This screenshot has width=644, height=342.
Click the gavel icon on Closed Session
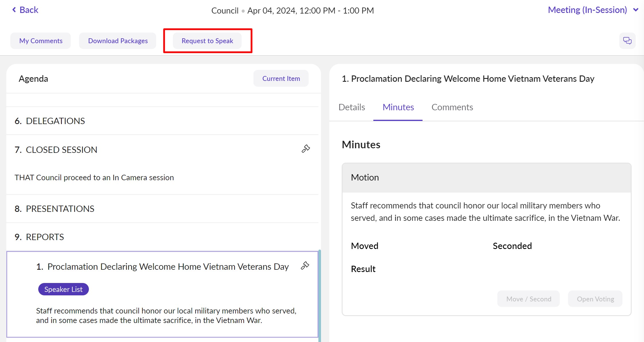point(305,149)
